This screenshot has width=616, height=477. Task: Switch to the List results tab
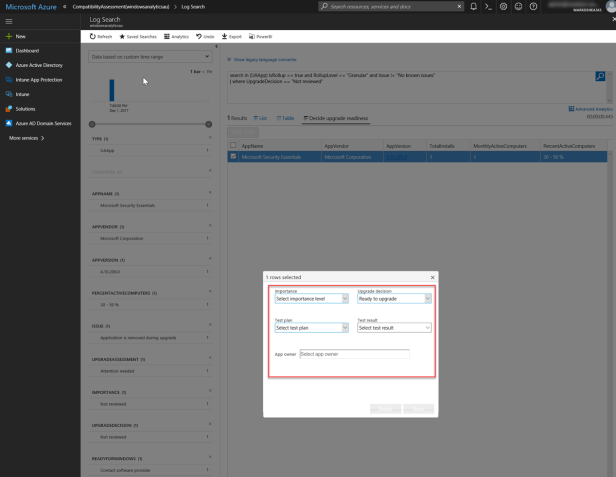[259, 118]
